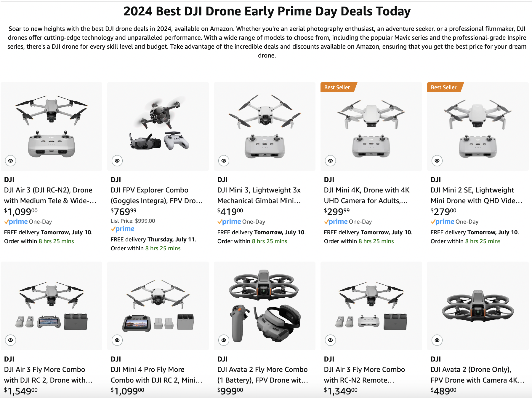Open DJI Mini 2 SE product title

pyautogui.click(x=476, y=195)
